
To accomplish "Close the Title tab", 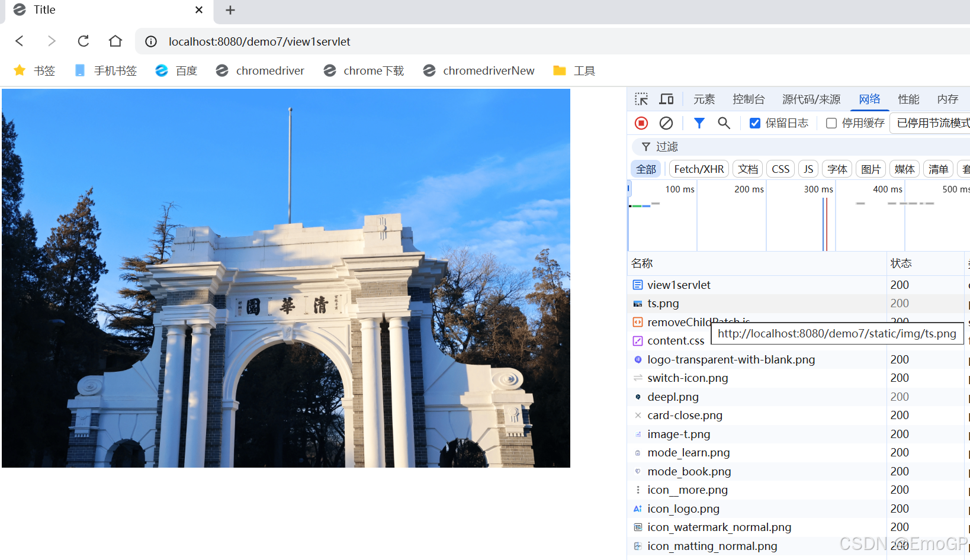I will point(199,10).
